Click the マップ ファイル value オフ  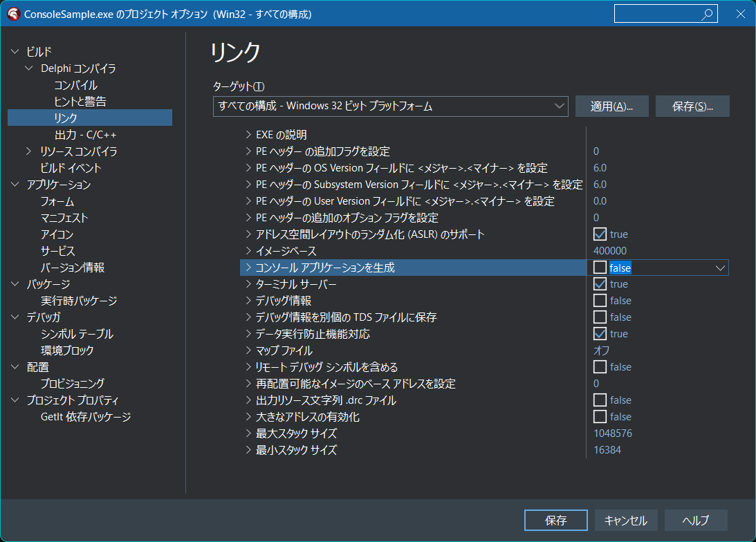point(601,351)
